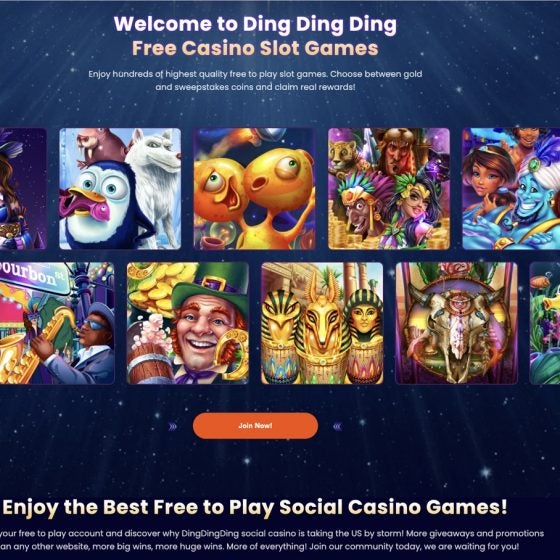Click the Bourbon st street sign
This screenshot has height=560, width=560.
coord(35,277)
